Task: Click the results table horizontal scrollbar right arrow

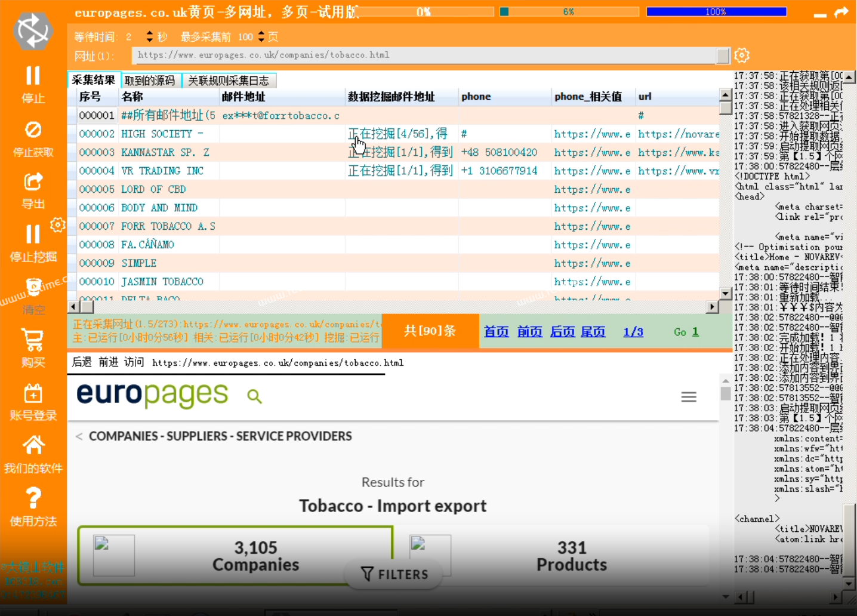Action: pyautogui.click(x=712, y=307)
